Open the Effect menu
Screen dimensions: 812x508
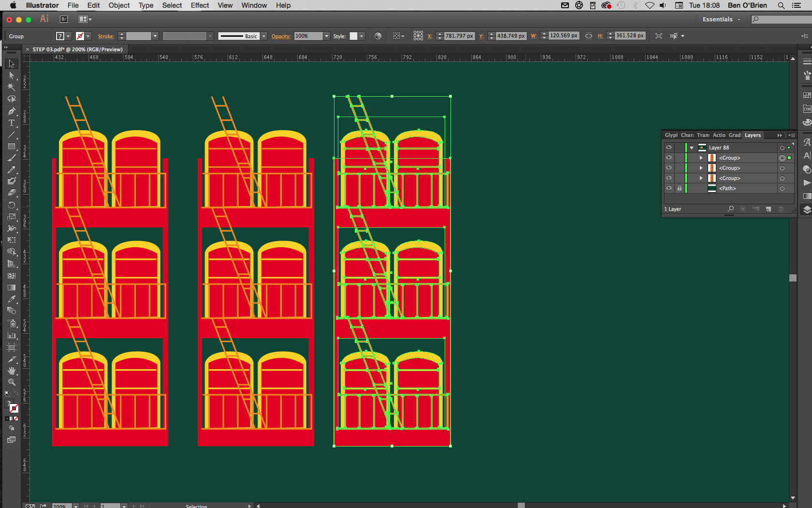[x=200, y=5]
